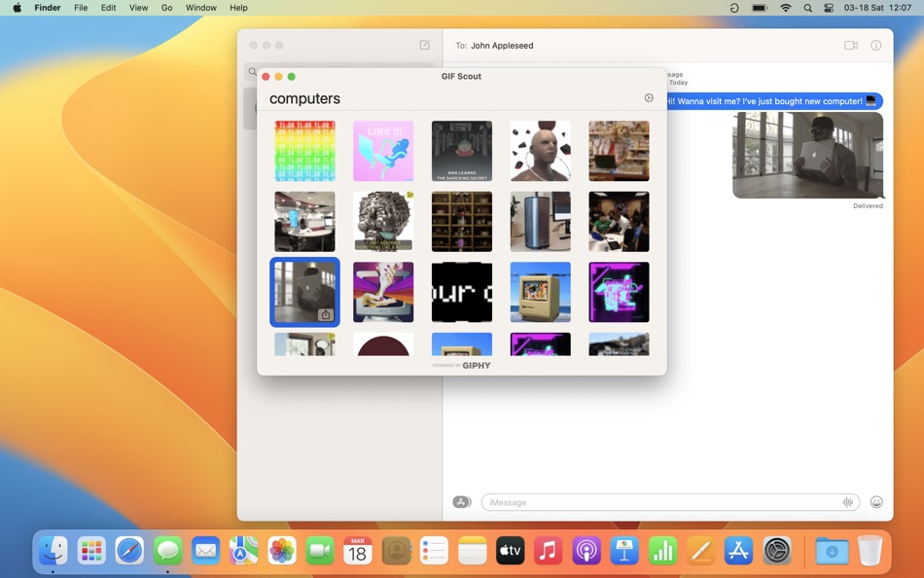Click the iMessage text input field
Image resolution: width=924 pixels, height=578 pixels.
pyautogui.click(x=661, y=502)
